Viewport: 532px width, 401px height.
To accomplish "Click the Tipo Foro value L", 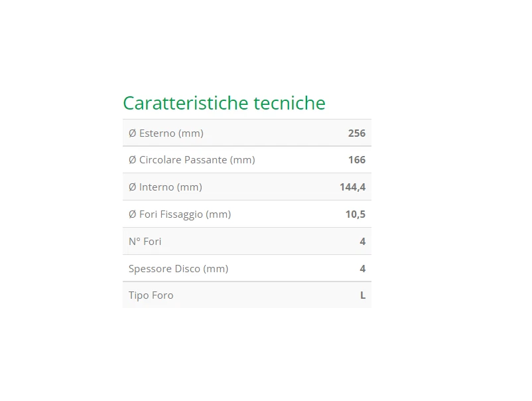I will [362, 295].
